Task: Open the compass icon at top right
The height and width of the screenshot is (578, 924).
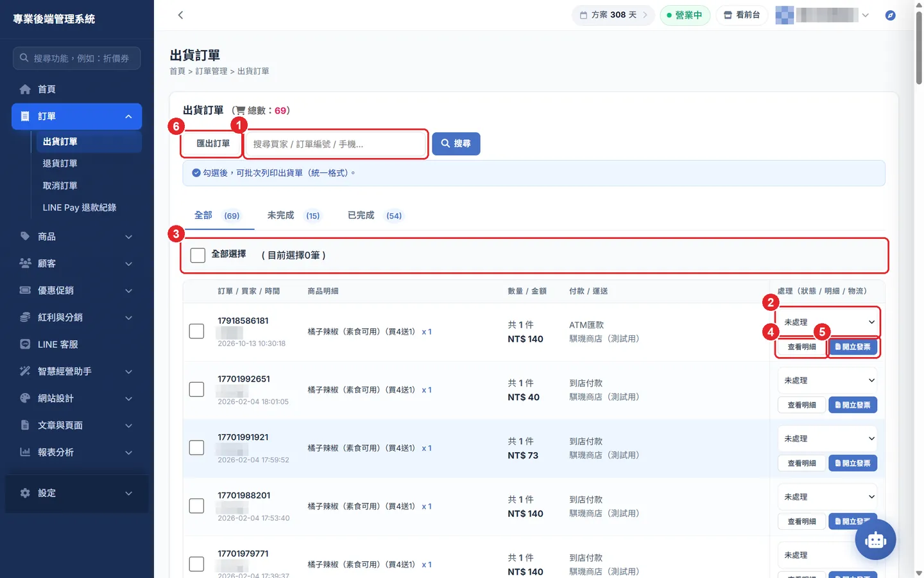Action: pyautogui.click(x=890, y=15)
